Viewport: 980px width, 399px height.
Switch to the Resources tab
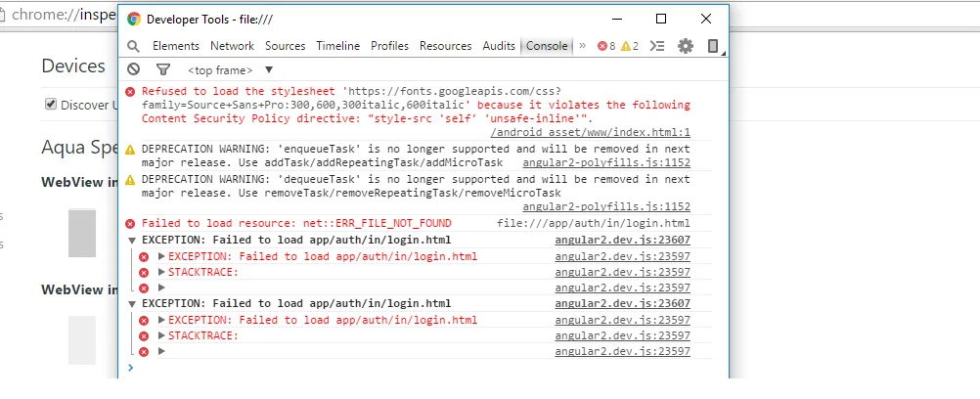(446, 46)
